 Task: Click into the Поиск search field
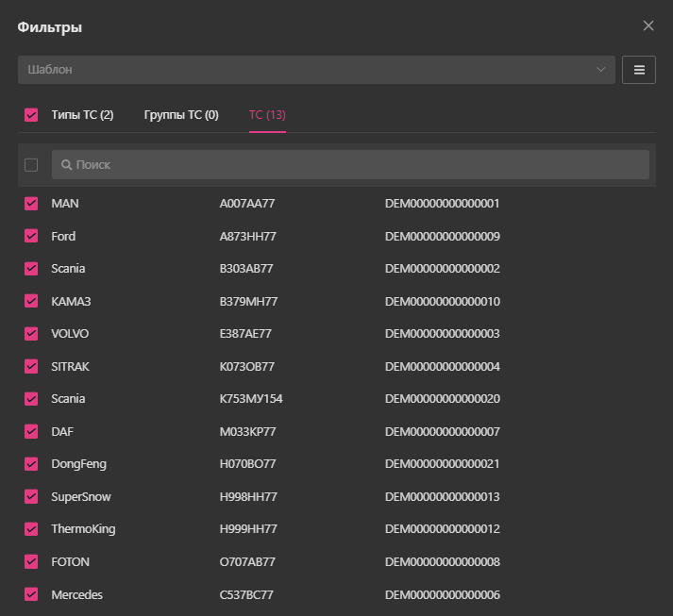click(359, 164)
